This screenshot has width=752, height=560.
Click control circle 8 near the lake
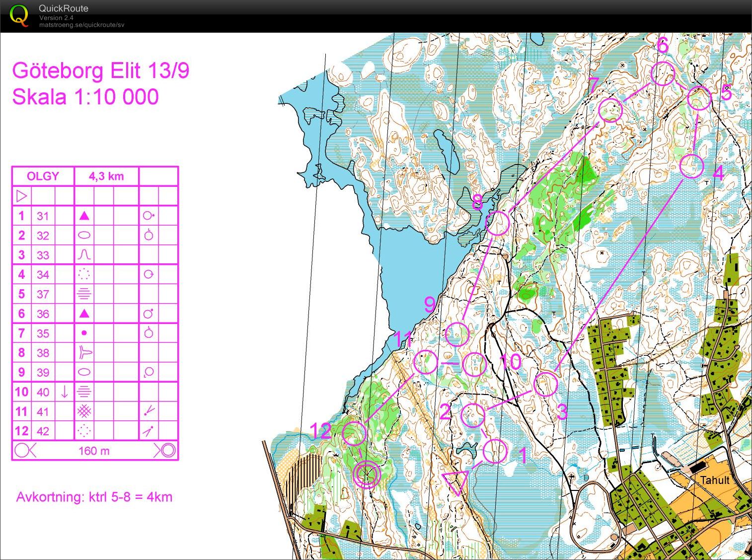tap(498, 223)
